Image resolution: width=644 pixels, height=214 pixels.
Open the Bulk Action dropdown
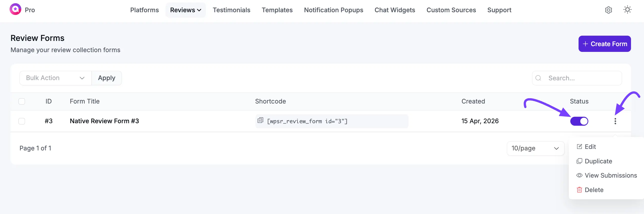pyautogui.click(x=55, y=78)
